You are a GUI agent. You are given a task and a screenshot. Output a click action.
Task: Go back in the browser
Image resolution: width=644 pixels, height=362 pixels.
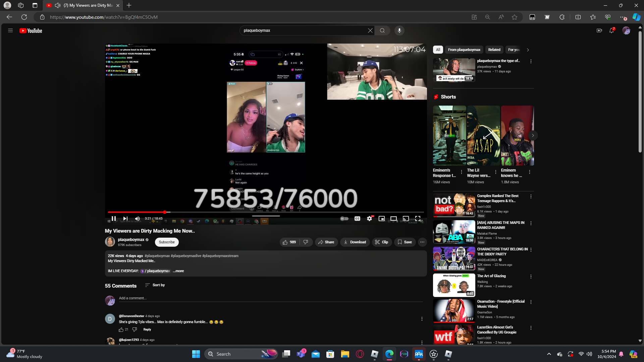click(9, 17)
